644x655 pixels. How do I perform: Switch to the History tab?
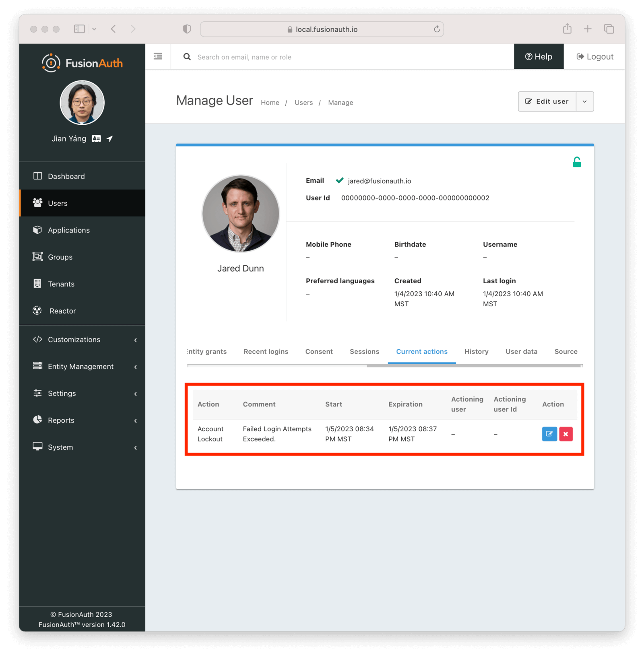(x=476, y=352)
